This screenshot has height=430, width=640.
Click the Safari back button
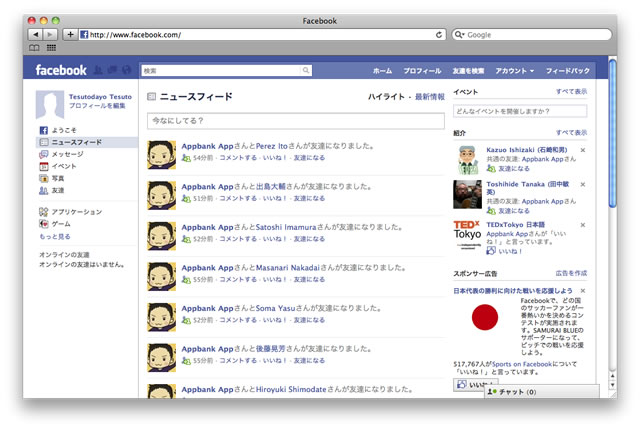(x=36, y=35)
